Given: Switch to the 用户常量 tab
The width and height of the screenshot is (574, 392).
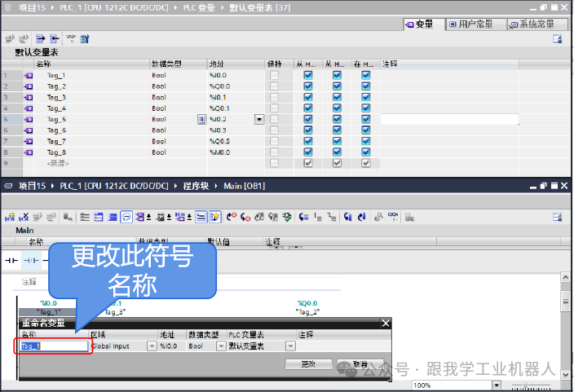Looking at the screenshot, I should 475,24.
